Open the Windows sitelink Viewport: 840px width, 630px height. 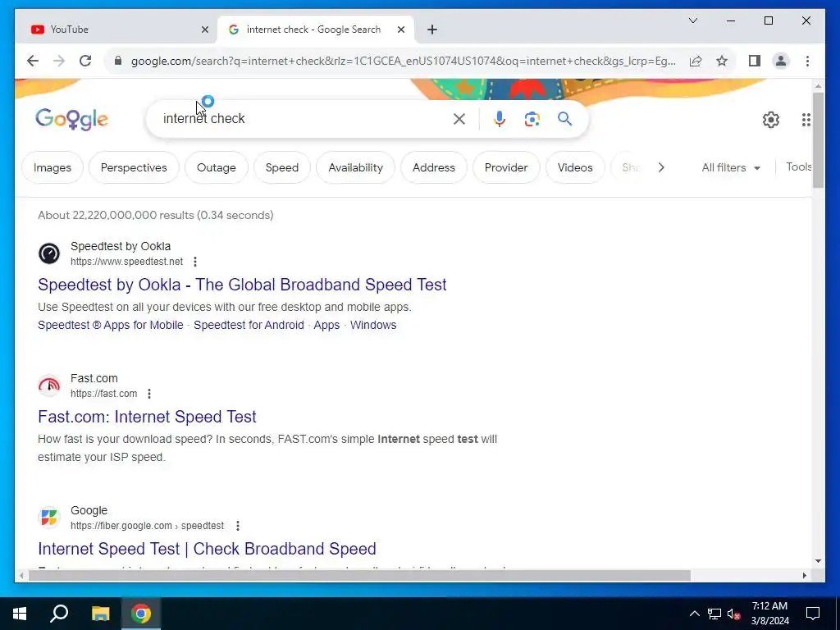[373, 325]
